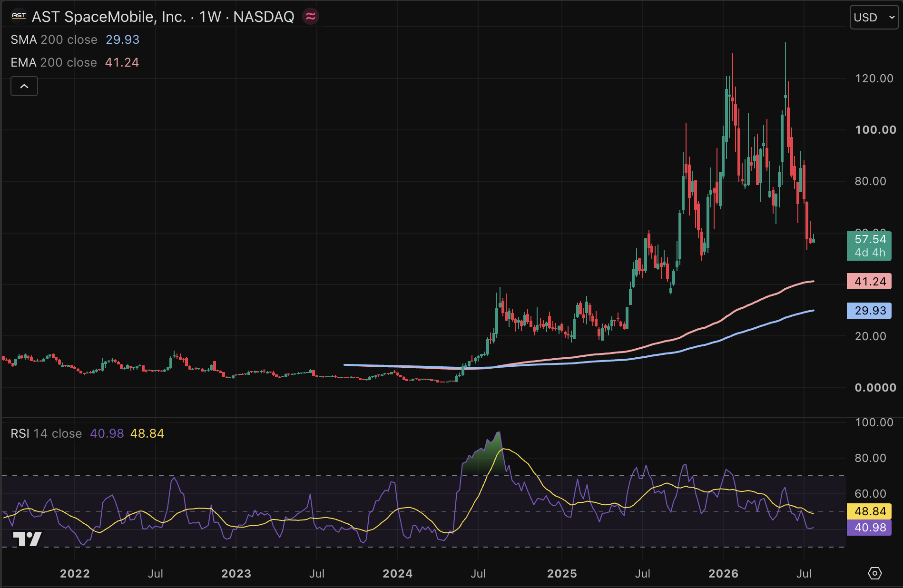This screenshot has width=903, height=588.
Task: Click the NASDAQ exchange label
Action: point(264,17)
